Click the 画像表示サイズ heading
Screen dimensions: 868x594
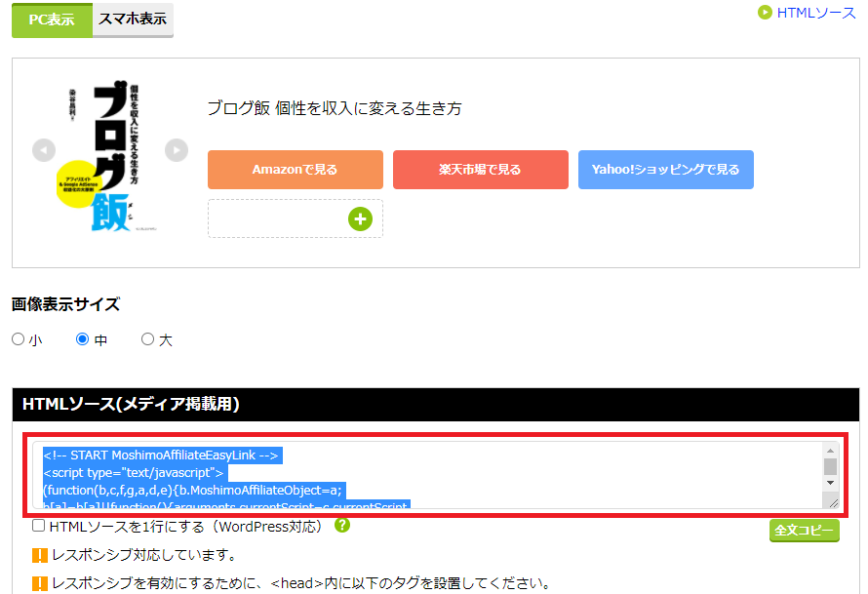[x=66, y=304]
